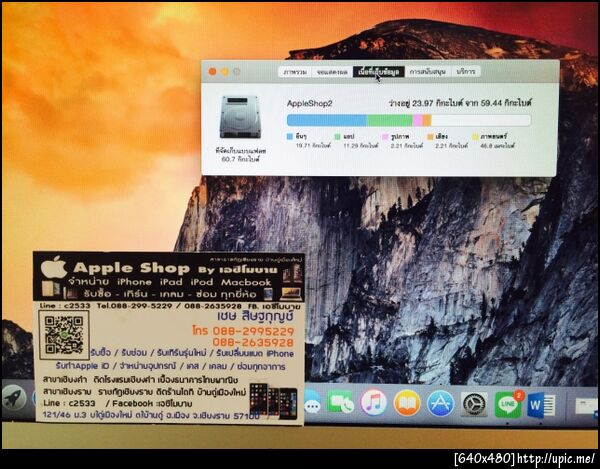Screen dimensions: 600x469
Task: Click the AppleShop2 volume name
Action: [x=310, y=103]
